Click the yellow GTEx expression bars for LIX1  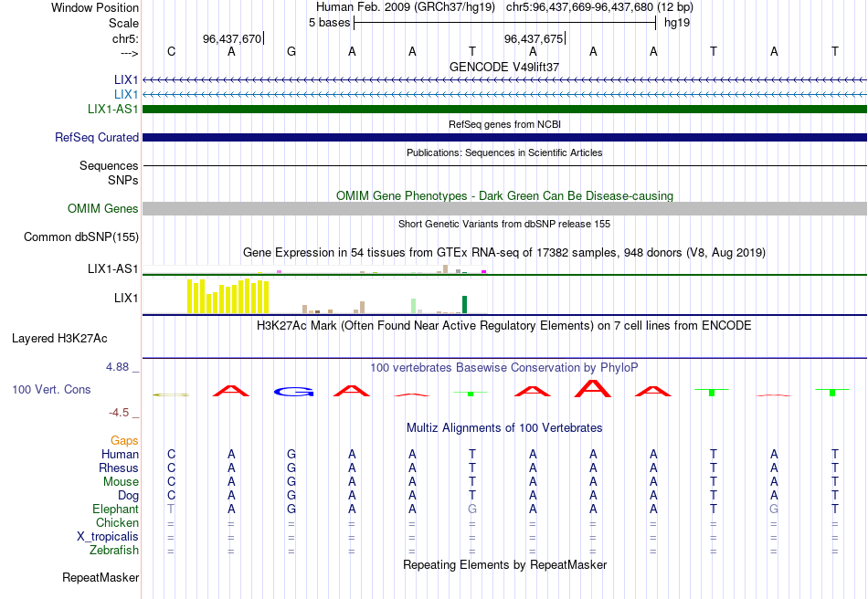click(228, 297)
